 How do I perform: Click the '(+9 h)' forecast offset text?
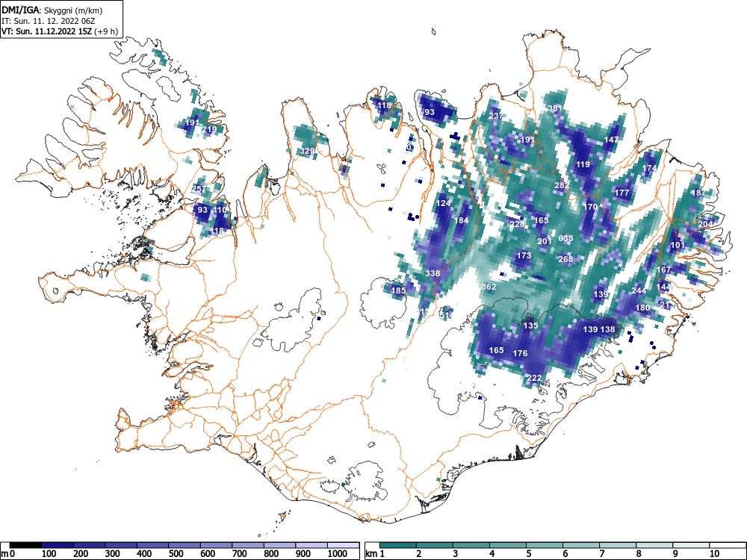coord(106,31)
